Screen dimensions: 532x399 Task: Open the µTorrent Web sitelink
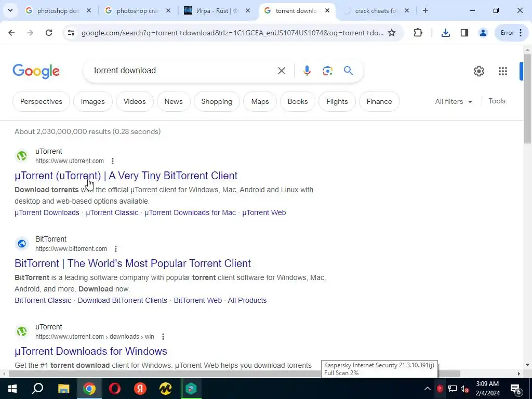[x=264, y=212]
